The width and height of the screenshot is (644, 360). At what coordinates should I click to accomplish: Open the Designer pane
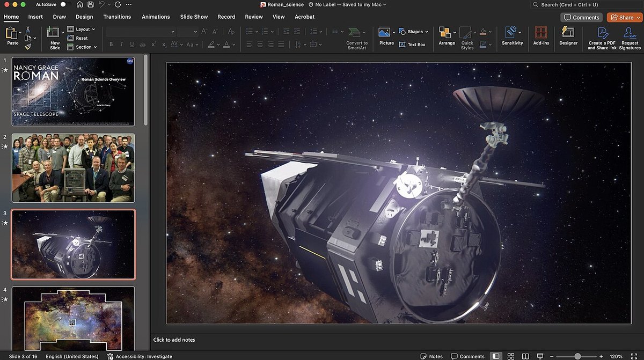(x=568, y=36)
